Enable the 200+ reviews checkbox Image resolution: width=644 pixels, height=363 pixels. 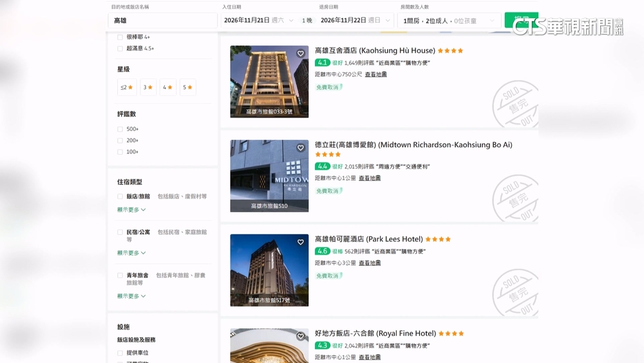pos(120,141)
